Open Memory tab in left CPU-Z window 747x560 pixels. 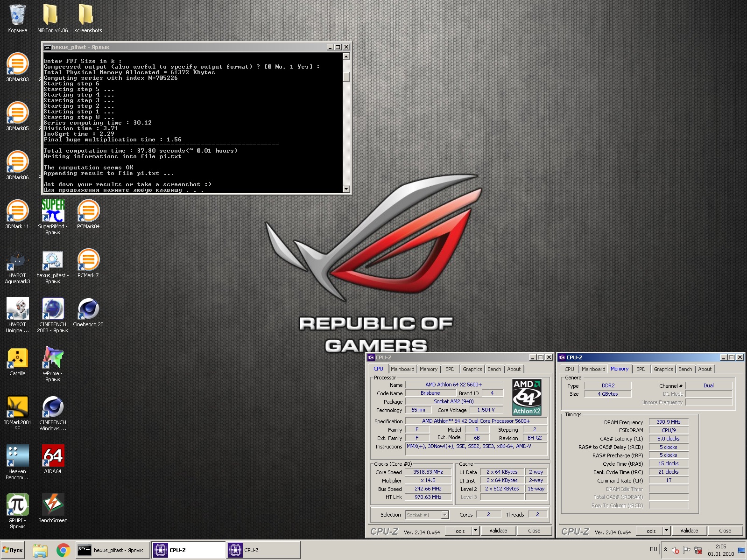click(429, 369)
